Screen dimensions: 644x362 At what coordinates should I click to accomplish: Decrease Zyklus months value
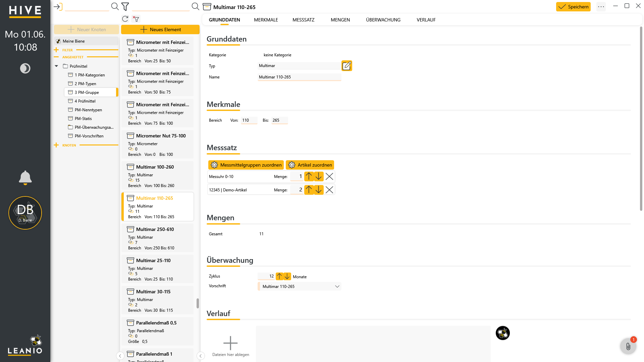pyautogui.click(x=287, y=276)
